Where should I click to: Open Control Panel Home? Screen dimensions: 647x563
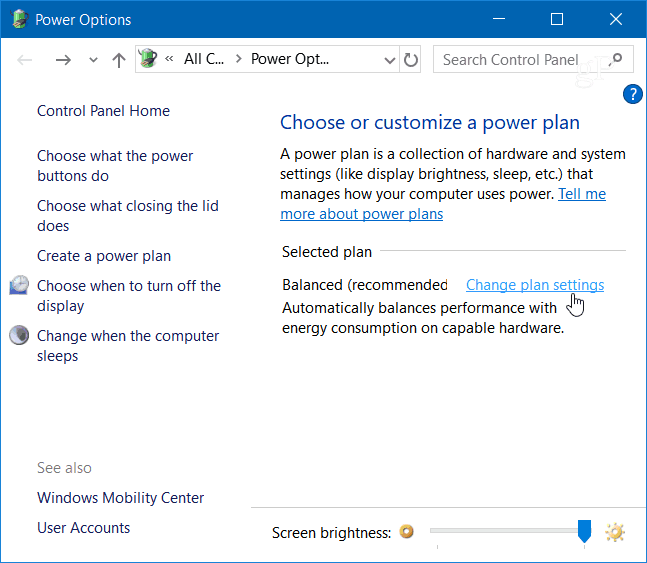coord(104,111)
